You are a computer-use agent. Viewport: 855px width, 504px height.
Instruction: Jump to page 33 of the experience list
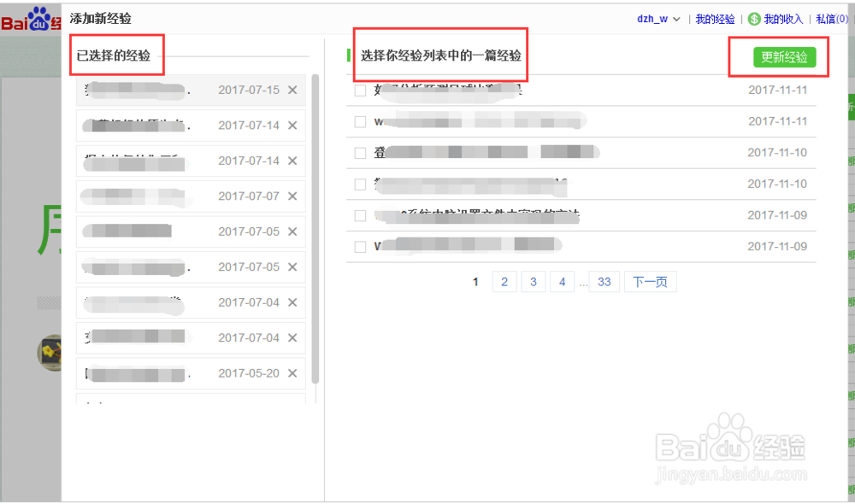[x=604, y=281]
